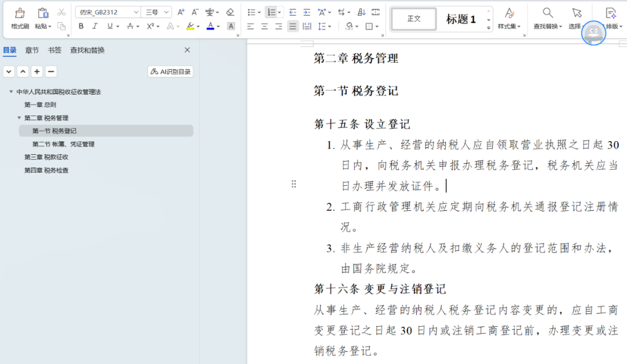Open the font size dropdown 三号
This screenshot has width=627, height=364.
coord(167,12)
